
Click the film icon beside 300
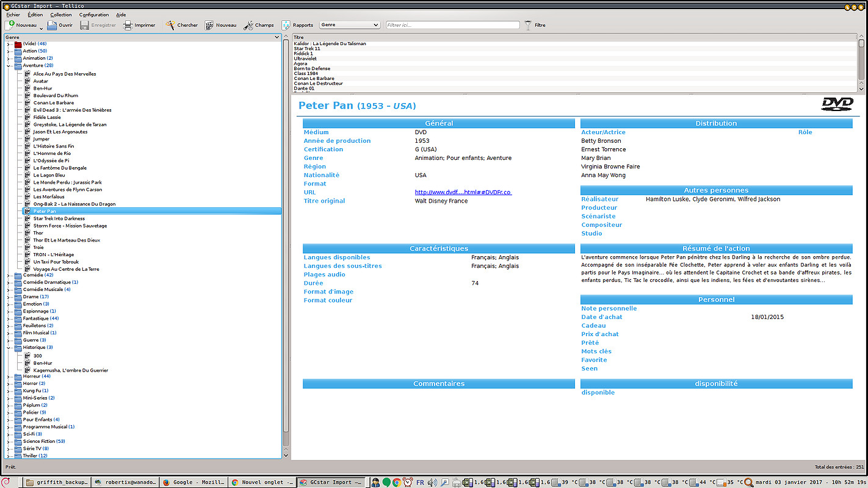click(28, 356)
